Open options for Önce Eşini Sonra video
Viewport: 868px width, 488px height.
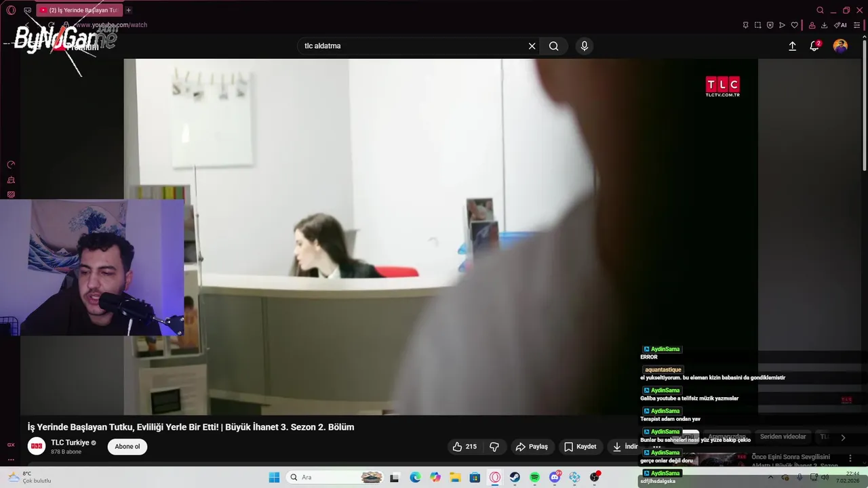click(850, 459)
